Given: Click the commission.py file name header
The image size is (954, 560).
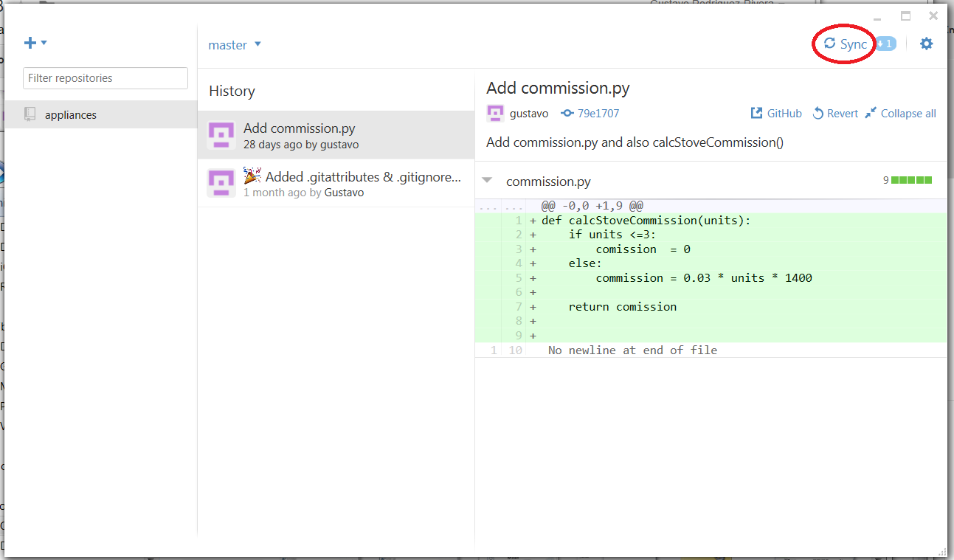Looking at the screenshot, I should coord(548,182).
